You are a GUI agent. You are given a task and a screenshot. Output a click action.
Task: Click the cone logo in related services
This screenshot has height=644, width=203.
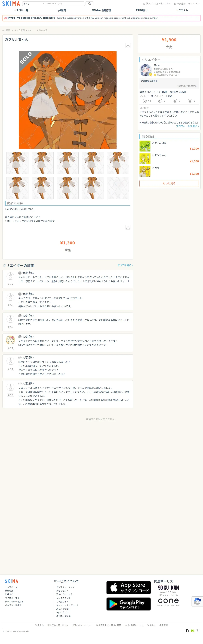[x=168, y=601]
